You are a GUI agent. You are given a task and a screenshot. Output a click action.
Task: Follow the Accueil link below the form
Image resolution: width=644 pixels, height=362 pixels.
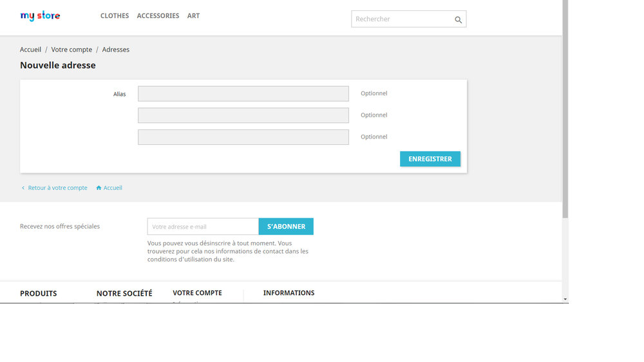click(113, 188)
